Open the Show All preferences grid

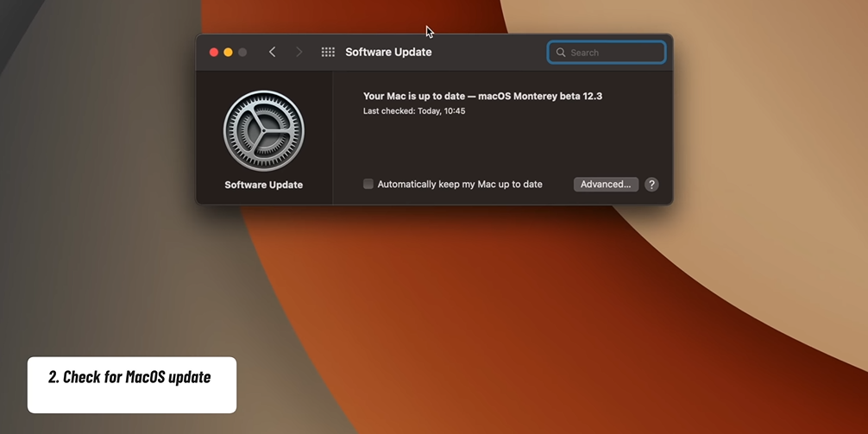pyautogui.click(x=328, y=52)
